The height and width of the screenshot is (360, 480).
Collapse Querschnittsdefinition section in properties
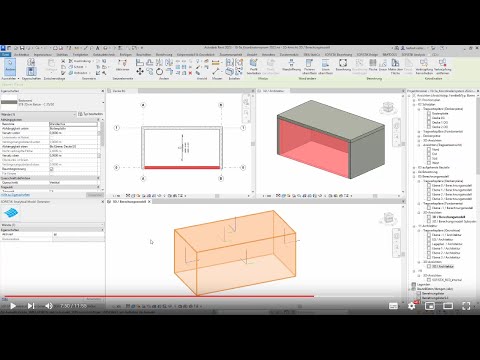(98, 178)
